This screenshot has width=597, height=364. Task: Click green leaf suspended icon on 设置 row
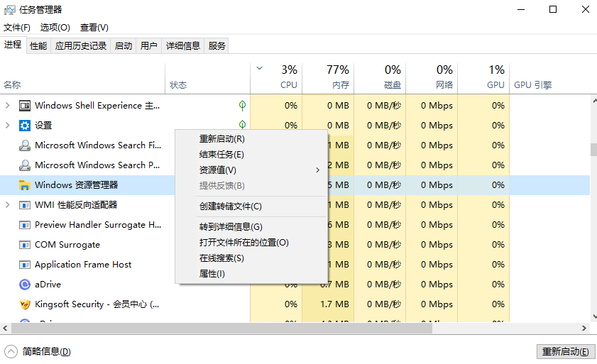pyautogui.click(x=242, y=124)
